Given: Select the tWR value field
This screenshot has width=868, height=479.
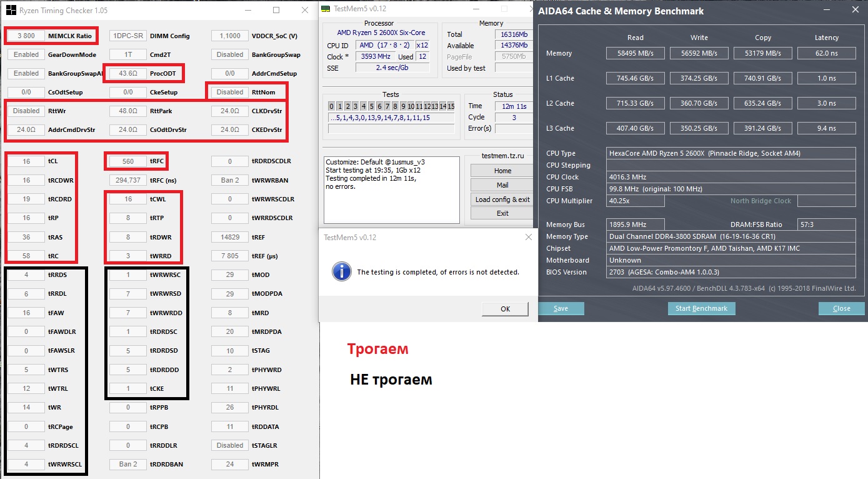Looking at the screenshot, I should [x=26, y=407].
